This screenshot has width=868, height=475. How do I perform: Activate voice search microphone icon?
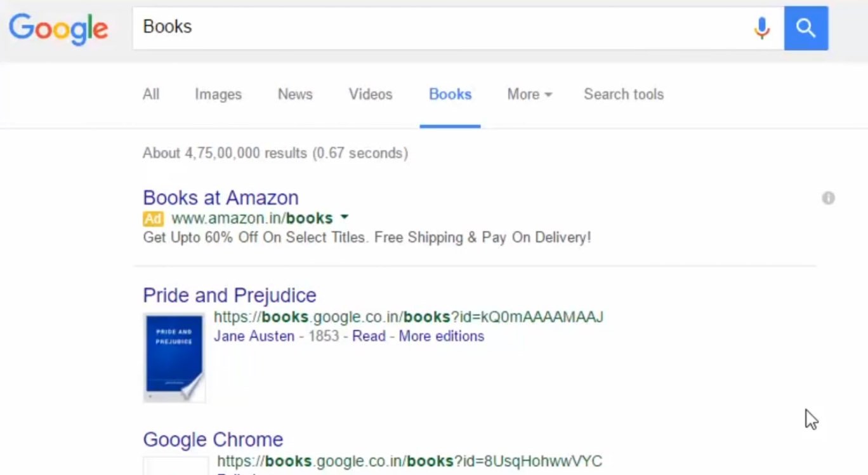tap(761, 28)
